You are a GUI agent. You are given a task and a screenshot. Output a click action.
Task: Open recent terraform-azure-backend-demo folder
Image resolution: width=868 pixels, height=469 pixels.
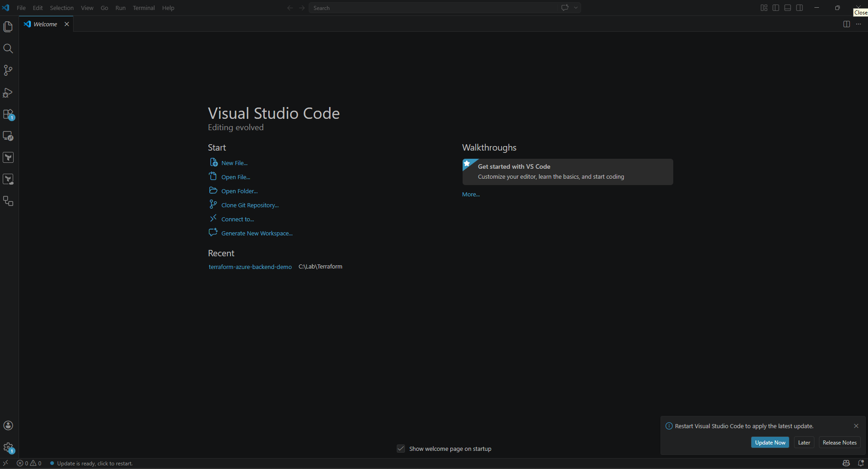250,267
